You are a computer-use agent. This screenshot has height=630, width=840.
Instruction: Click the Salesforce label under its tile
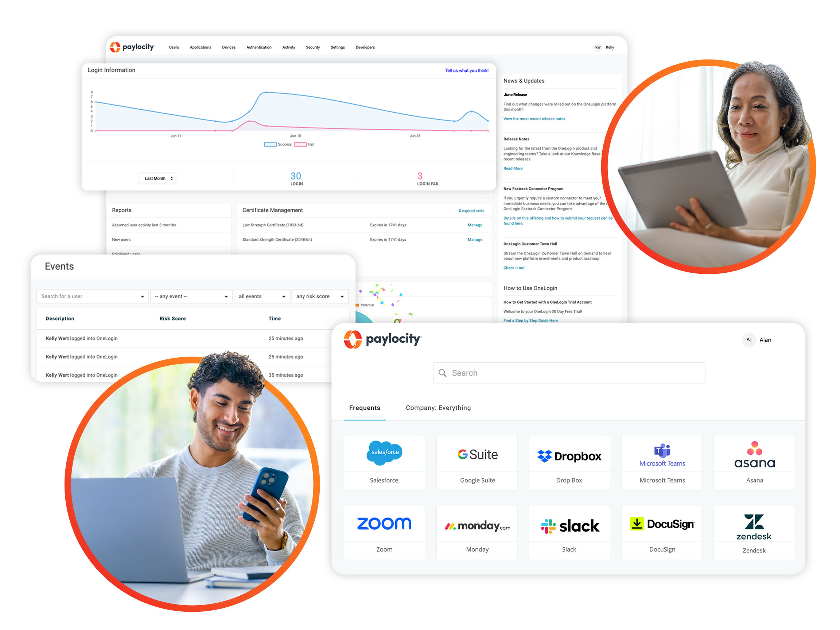tap(384, 481)
